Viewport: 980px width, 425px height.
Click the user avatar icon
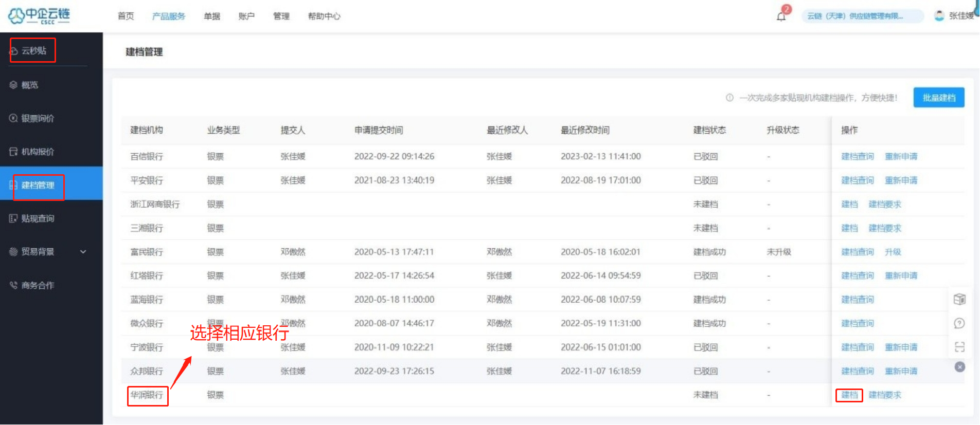pyautogui.click(x=939, y=16)
